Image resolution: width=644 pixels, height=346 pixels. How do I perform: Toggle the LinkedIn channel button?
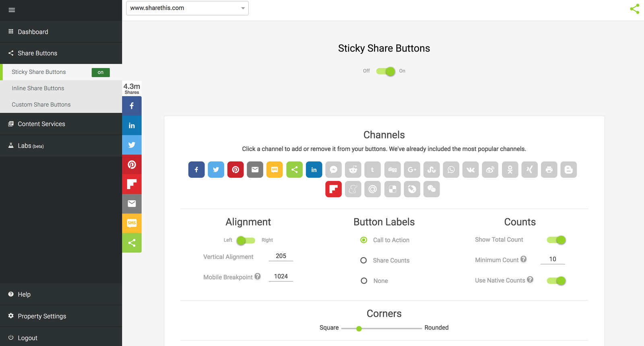tap(314, 170)
